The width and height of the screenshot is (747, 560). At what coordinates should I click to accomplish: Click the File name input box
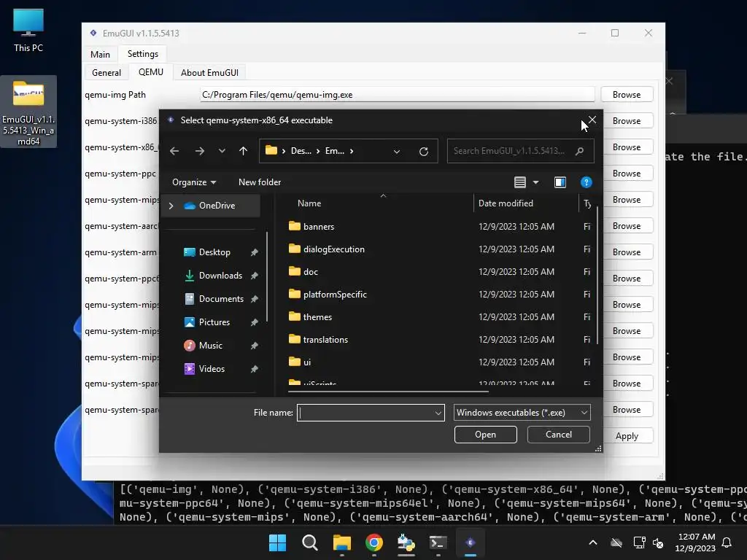(x=365, y=413)
